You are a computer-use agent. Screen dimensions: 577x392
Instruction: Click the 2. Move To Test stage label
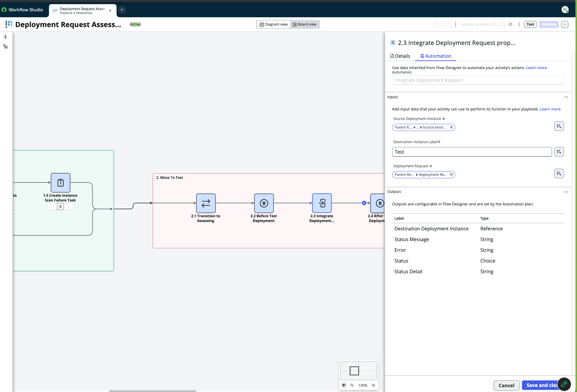point(169,178)
